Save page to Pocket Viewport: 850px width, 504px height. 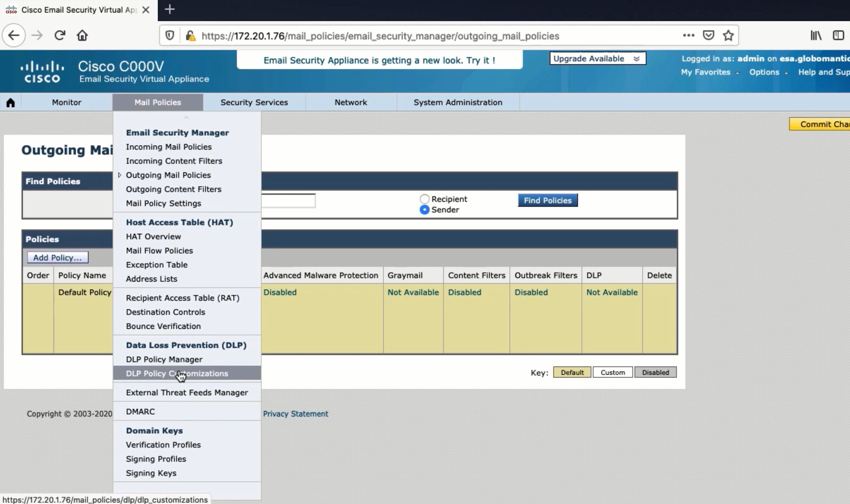(708, 35)
